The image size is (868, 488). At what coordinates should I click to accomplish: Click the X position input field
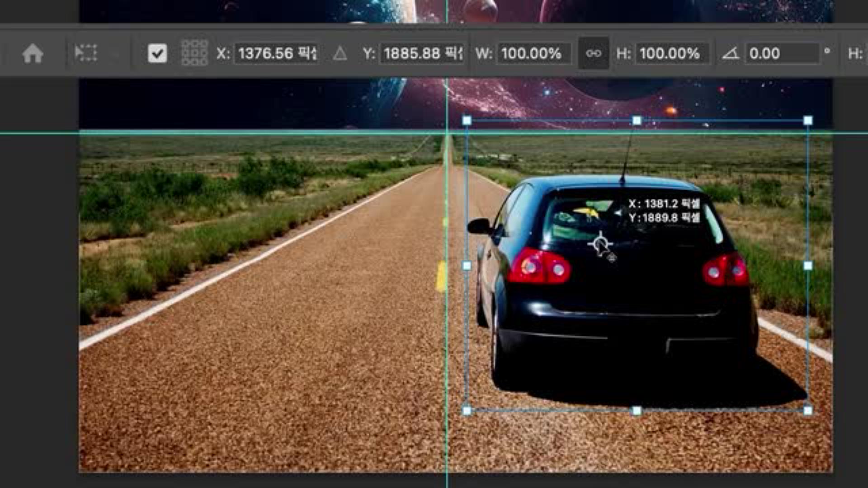(277, 53)
